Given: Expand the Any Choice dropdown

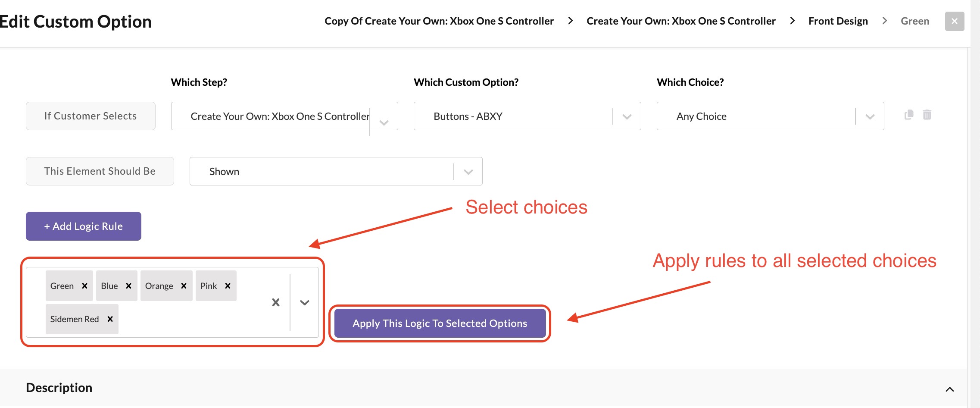Looking at the screenshot, I should [x=870, y=116].
